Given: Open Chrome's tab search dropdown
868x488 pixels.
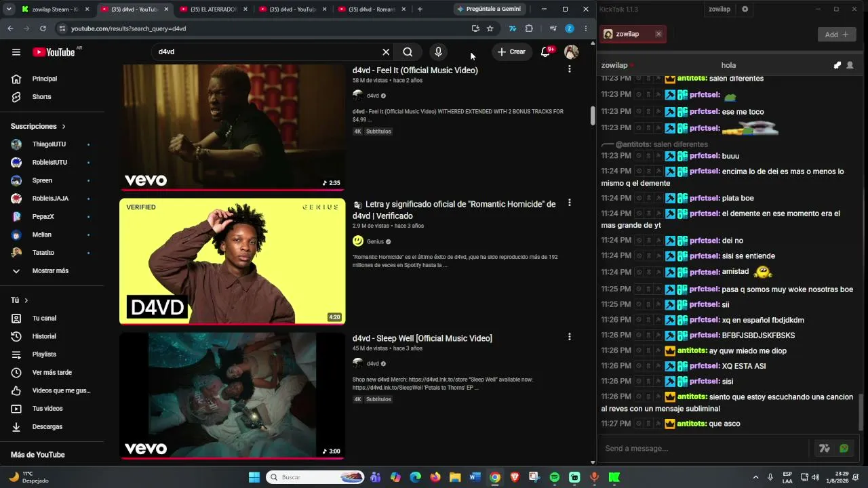Looking at the screenshot, I should [10, 9].
